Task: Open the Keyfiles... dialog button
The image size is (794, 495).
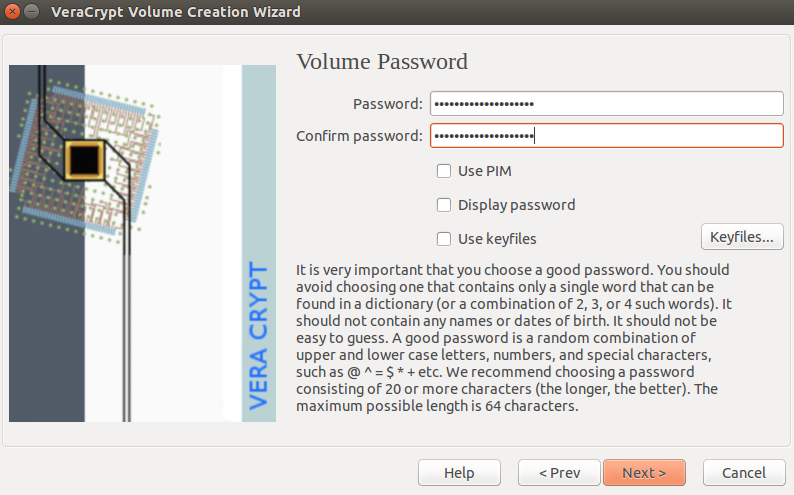Action: (742, 237)
